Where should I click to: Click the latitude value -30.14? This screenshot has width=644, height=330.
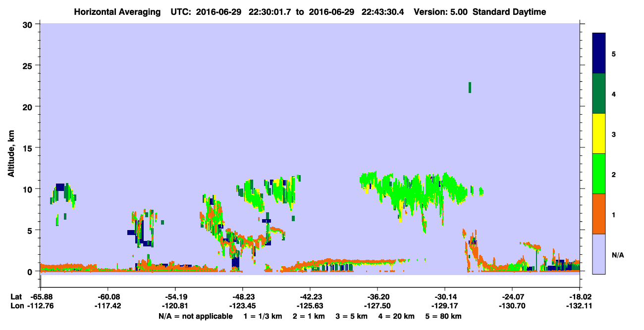point(445,297)
